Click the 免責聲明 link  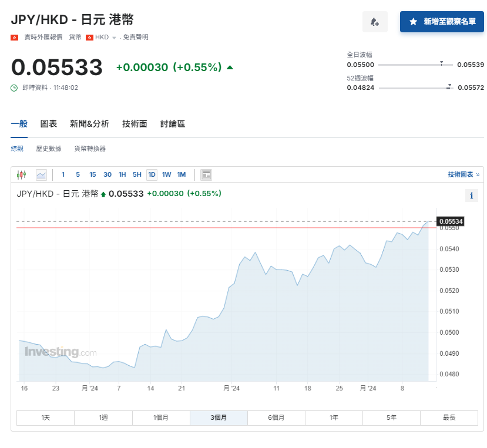click(135, 36)
